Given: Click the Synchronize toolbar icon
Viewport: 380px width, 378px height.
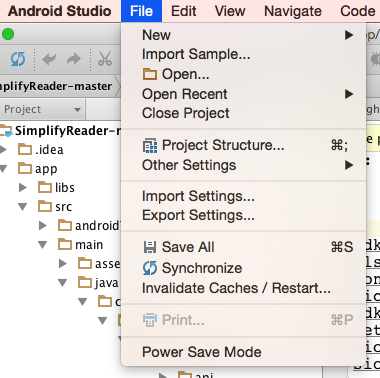Looking at the screenshot, I should tap(18, 59).
